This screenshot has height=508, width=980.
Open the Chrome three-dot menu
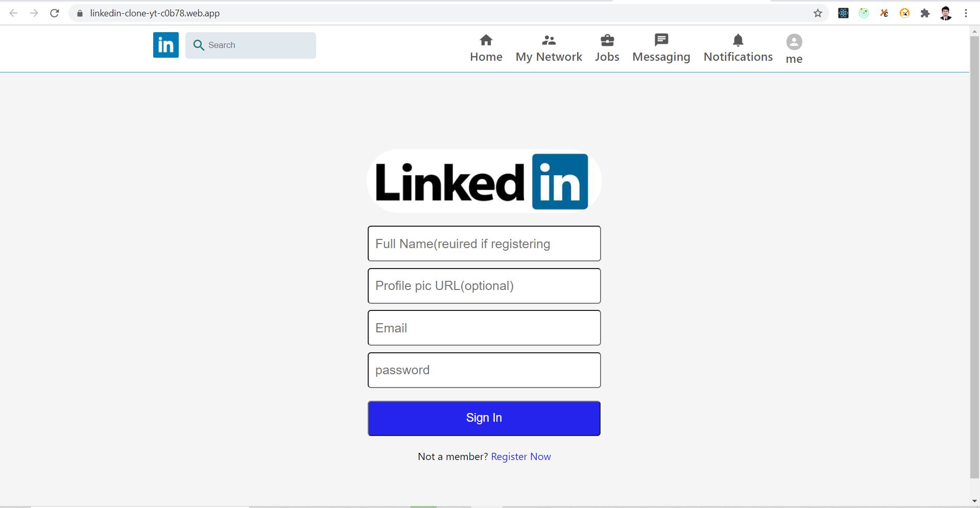click(x=966, y=13)
